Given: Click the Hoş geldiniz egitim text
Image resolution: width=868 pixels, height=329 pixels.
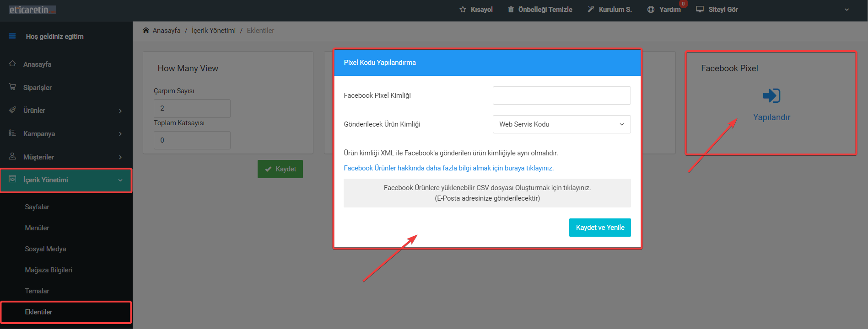Looking at the screenshot, I should pos(54,37).
